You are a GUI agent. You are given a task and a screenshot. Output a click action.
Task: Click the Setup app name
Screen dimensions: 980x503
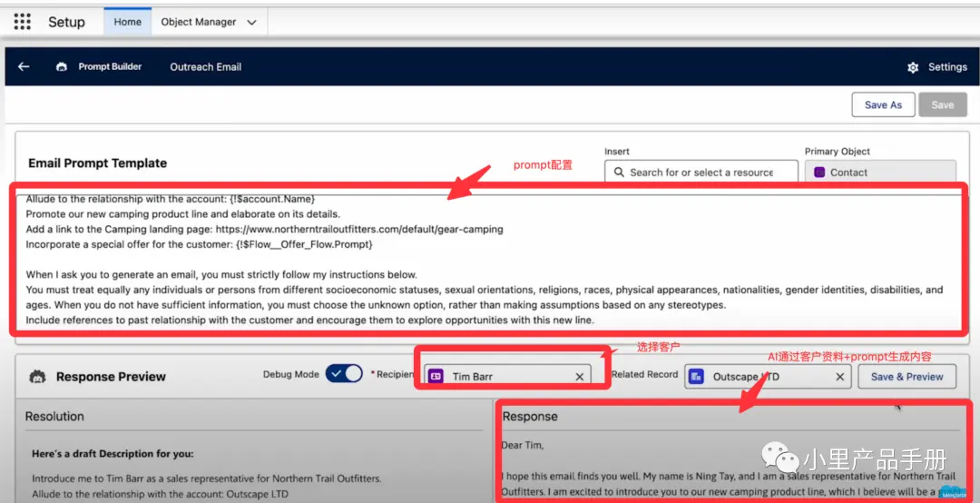(x=66, y=22)
